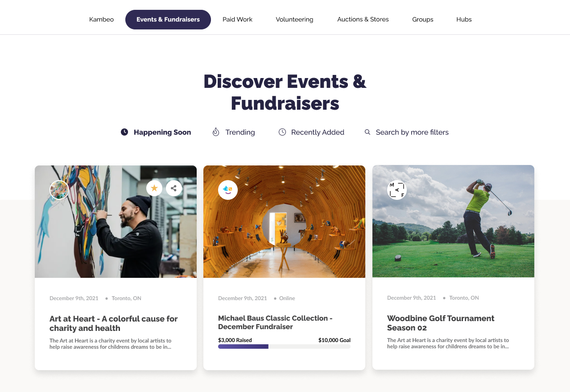This screenshot has height=392, width=570.
Task: Open the Hubs navigation item
Action: [x=464, y=20]
